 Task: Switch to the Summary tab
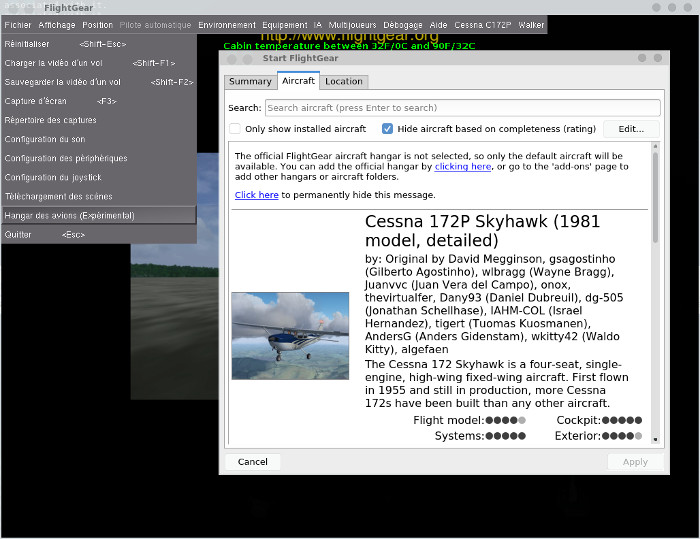249,81
